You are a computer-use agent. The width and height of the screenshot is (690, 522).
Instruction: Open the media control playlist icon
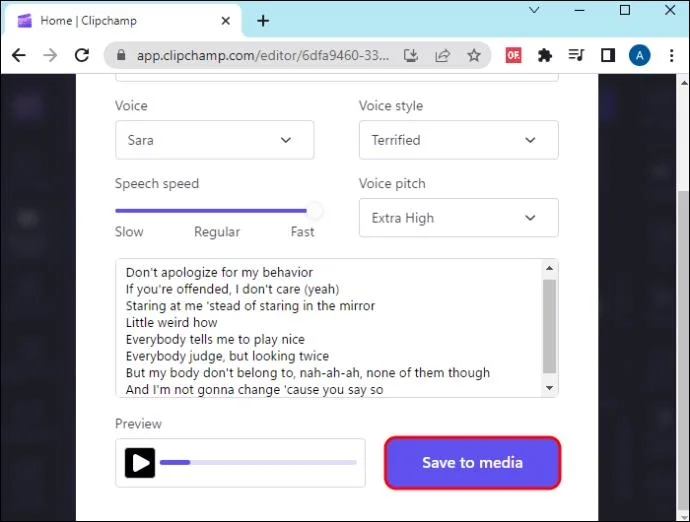click(x=576, y=56)
